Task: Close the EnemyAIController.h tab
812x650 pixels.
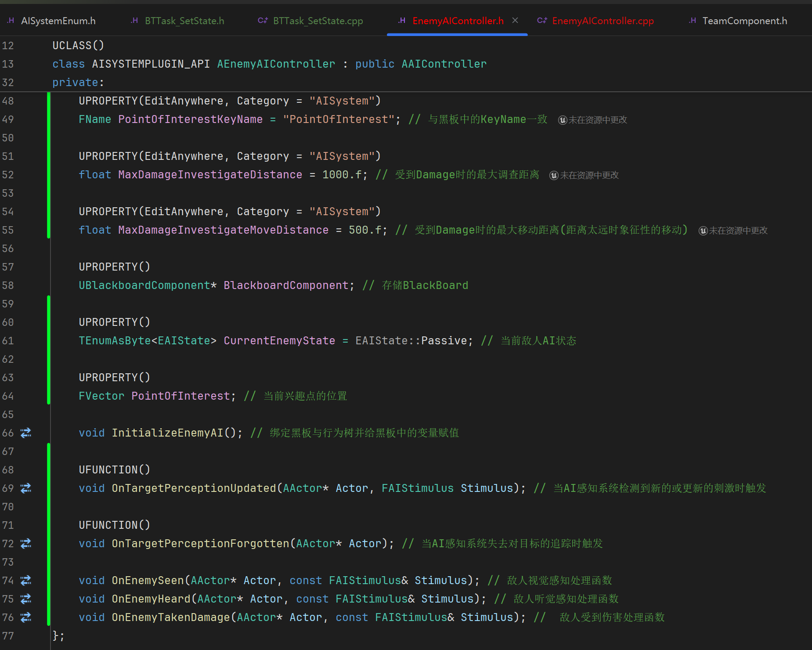Action: 515,21
